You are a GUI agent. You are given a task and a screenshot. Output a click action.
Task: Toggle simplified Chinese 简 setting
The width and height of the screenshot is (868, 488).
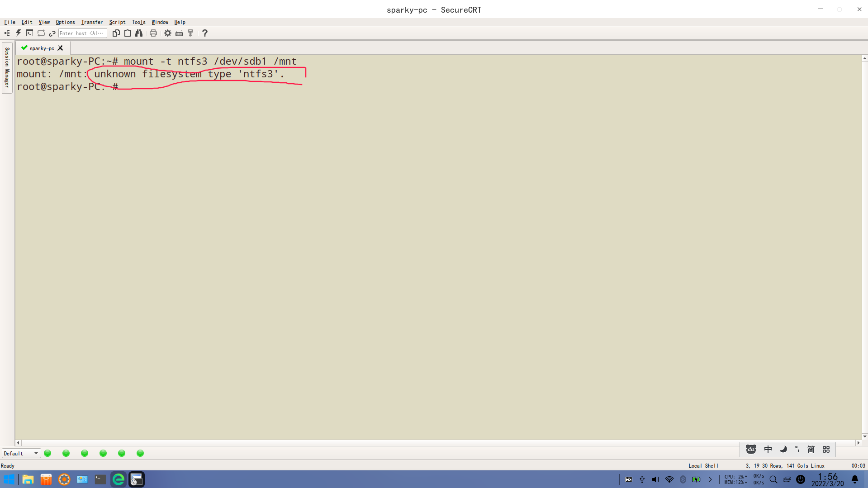pyautogui.click(x=811, y=449)
